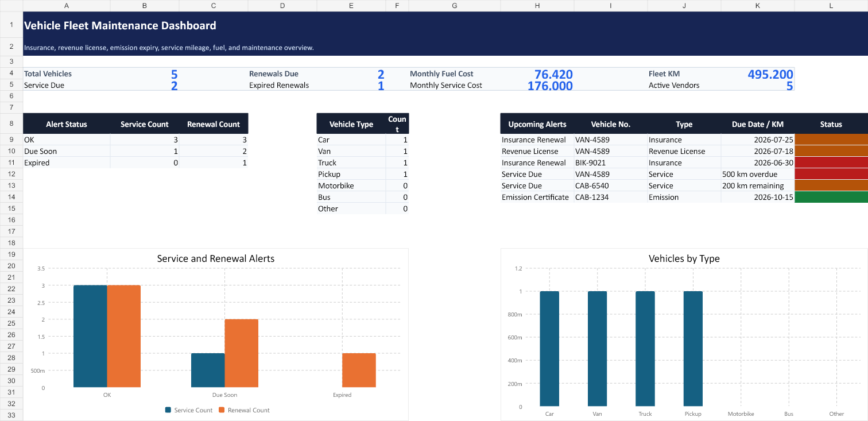The image size is (868, 421).
Task: Click the Car bar in Vehicles chart
Action: pos(549,349)
